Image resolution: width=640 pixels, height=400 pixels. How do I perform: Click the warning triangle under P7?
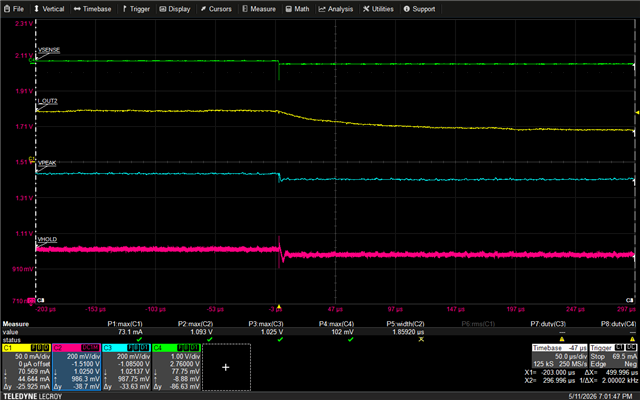tap(562, 339)
